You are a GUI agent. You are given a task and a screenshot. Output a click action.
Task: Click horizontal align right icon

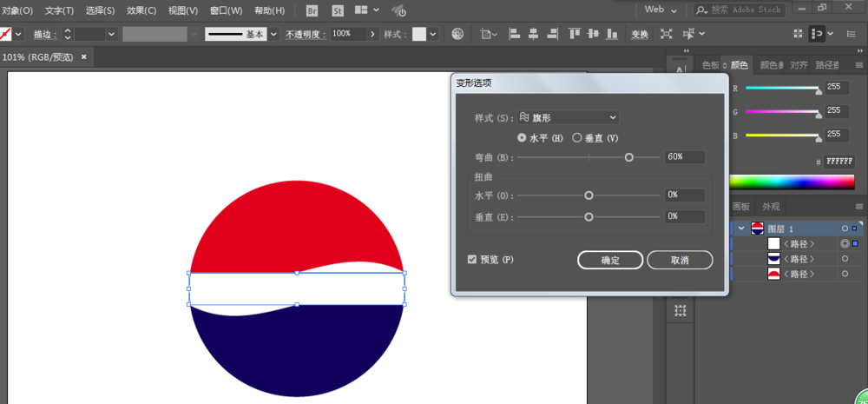(x=552, y=34)
